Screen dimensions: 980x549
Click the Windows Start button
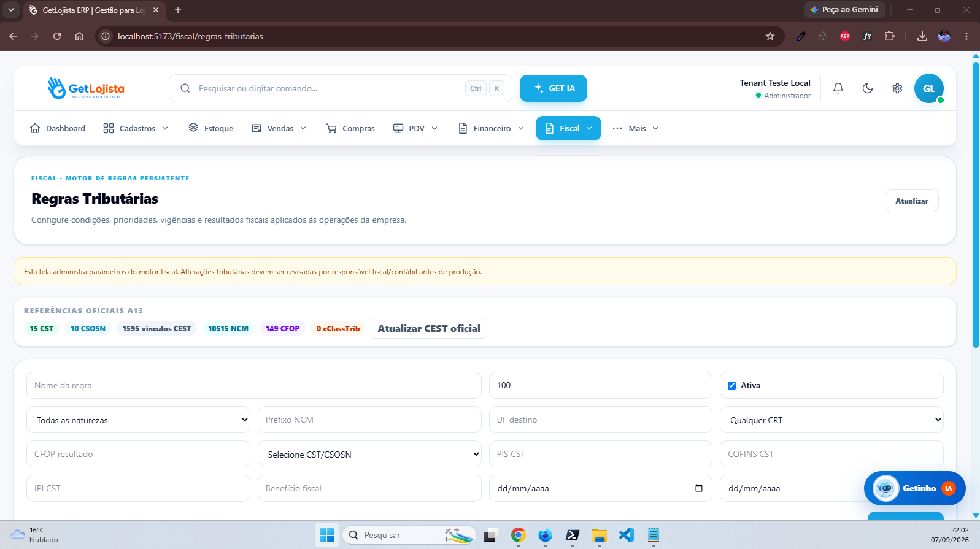point(326,535)
